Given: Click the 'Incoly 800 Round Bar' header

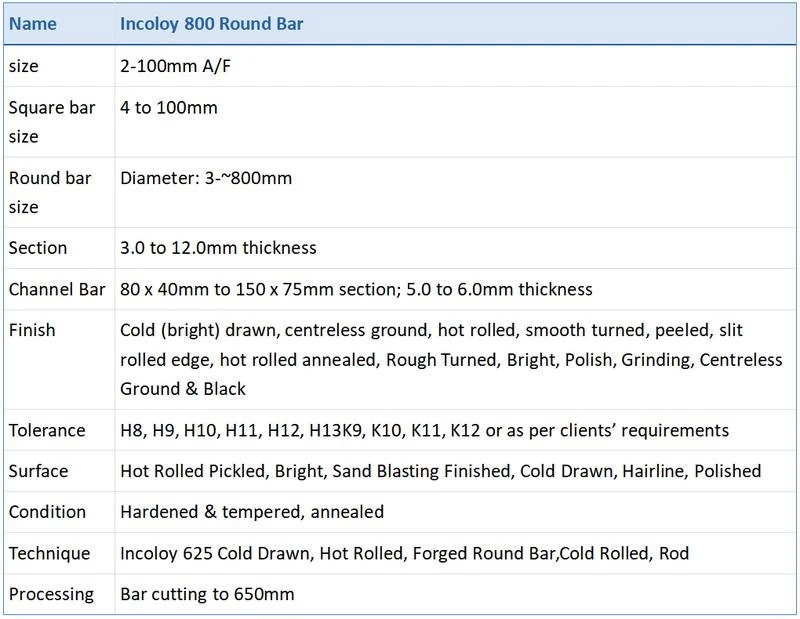Looking at the screenshot, I should coord(212,24).
